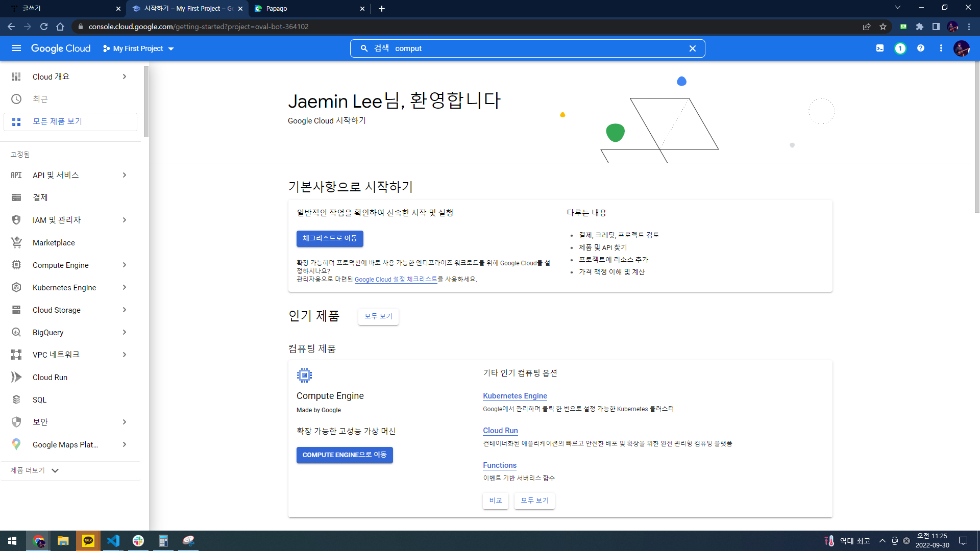The width and height of the screenshot is (980, 551).
Task: Expand Compute Engine submenu in sidebar
Action: pyautogui.click(x=125, y=265)
